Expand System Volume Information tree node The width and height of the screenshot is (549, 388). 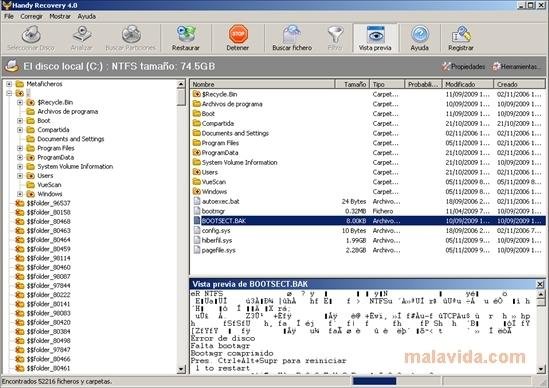click(x=20, y=166)
